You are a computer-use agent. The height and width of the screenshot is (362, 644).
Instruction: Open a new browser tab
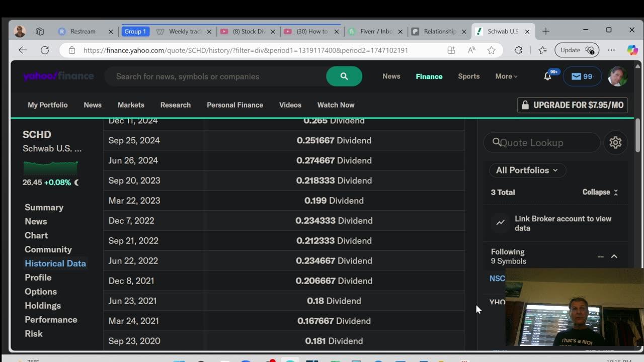[x=546, y=31]
